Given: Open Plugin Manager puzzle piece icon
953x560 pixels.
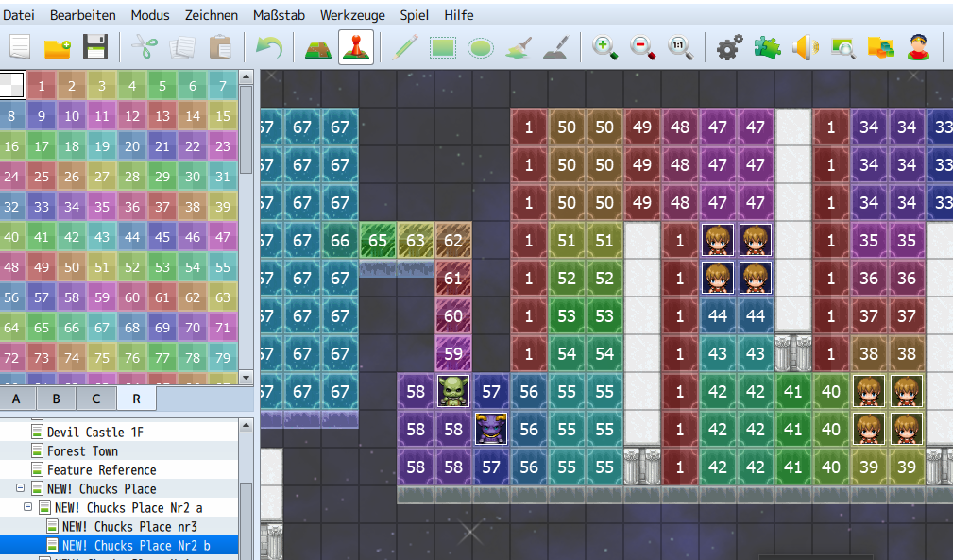Looking at the screenshot, I should 767,47.
